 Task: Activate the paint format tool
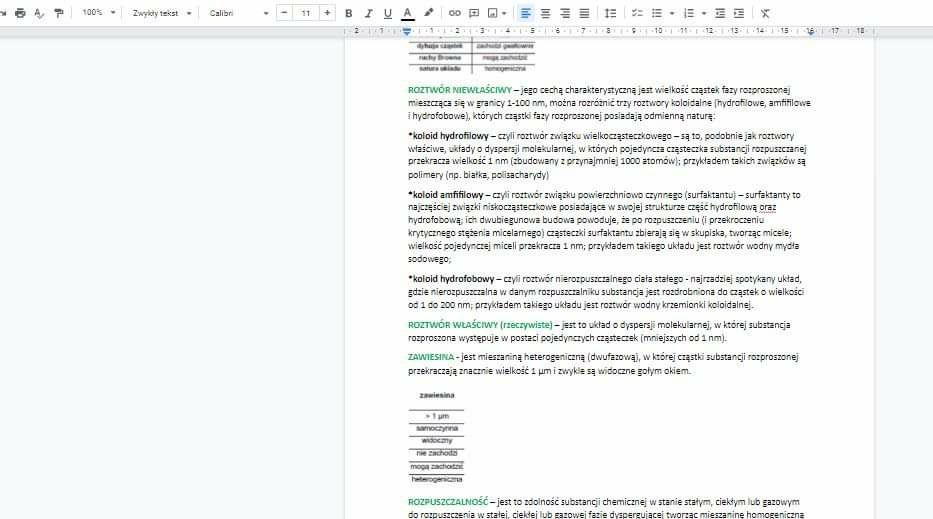click(x=58, y=13)
